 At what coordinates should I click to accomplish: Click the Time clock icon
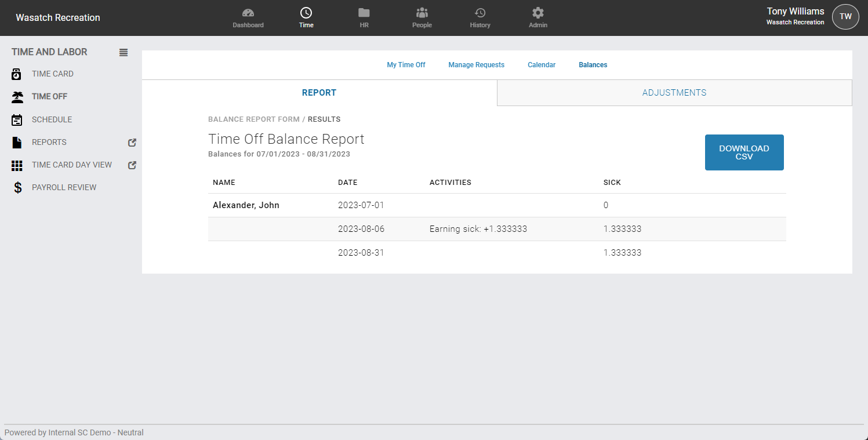pyautogui.click(x=306, y=13)
